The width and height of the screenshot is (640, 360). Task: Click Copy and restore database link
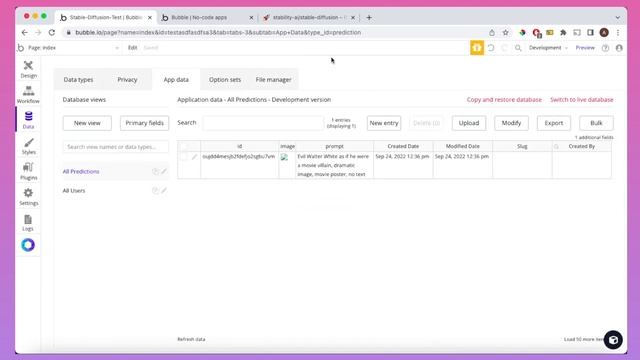point(504,100)
